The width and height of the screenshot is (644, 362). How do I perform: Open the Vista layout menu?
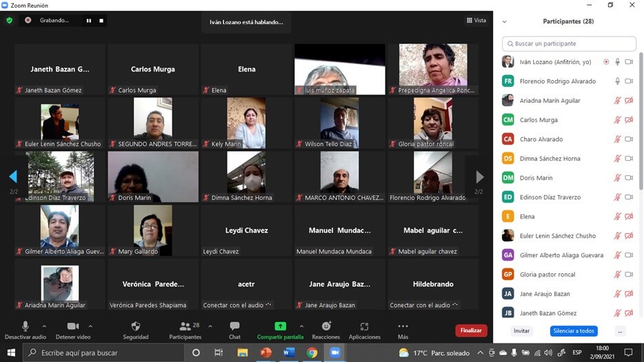476,21
